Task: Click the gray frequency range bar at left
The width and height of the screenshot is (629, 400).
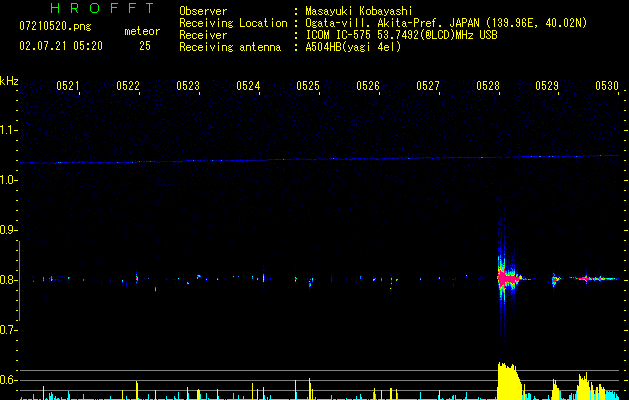Action: click(19, 280)
